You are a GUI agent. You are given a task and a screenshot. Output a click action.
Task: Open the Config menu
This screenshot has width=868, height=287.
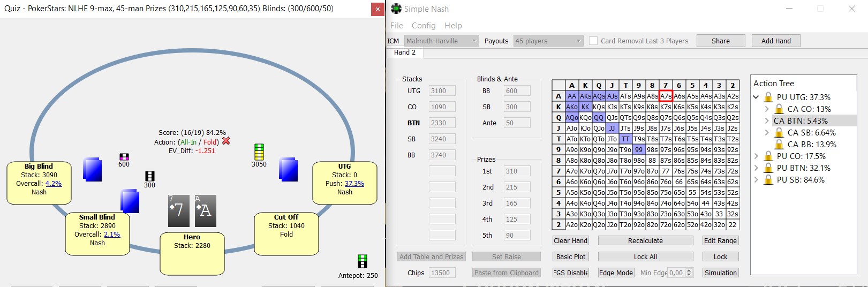pos(424,25)
